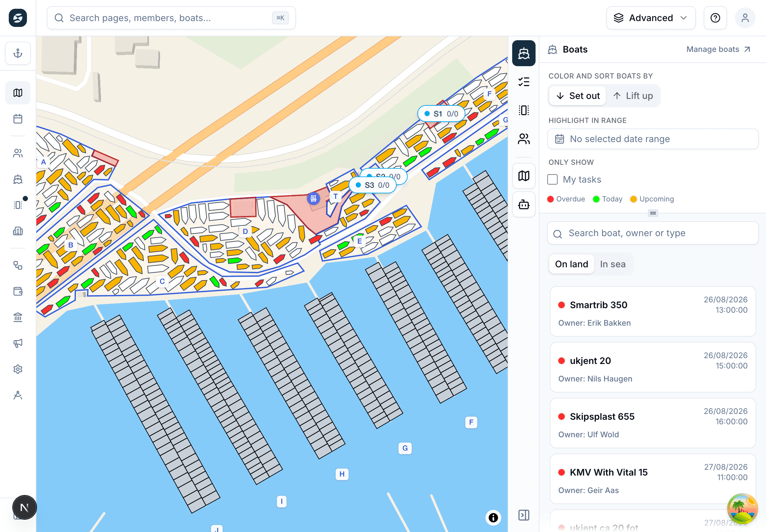766x532 pixels.
Task: Open the user profile avatar icon
Action: (x=745, y=18)
